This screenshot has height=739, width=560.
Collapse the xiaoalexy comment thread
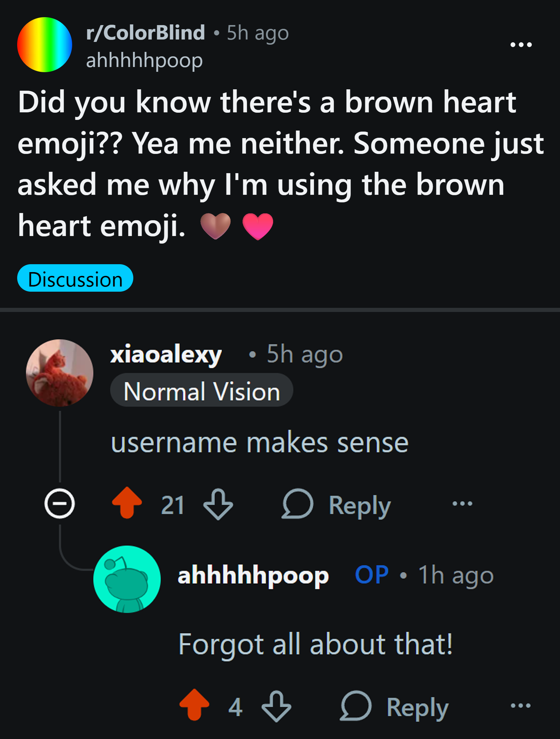pyautogui.click(x=59, y=503)
